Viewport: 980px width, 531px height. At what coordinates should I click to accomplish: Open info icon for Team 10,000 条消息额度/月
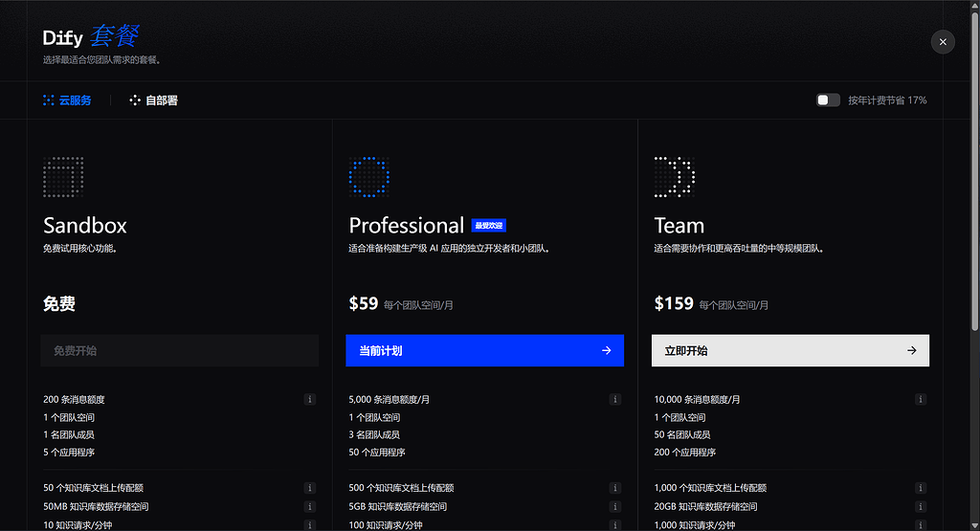(x=920, y=399)
